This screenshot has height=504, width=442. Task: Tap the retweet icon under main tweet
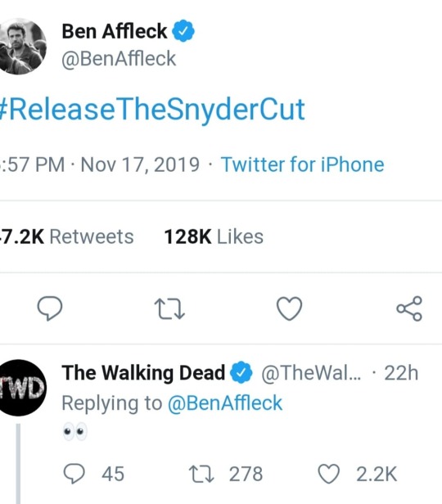point(169,309)
